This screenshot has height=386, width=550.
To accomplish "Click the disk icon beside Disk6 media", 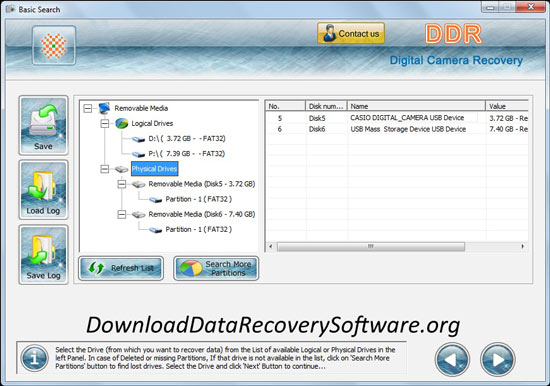I will tap(138, 215).
